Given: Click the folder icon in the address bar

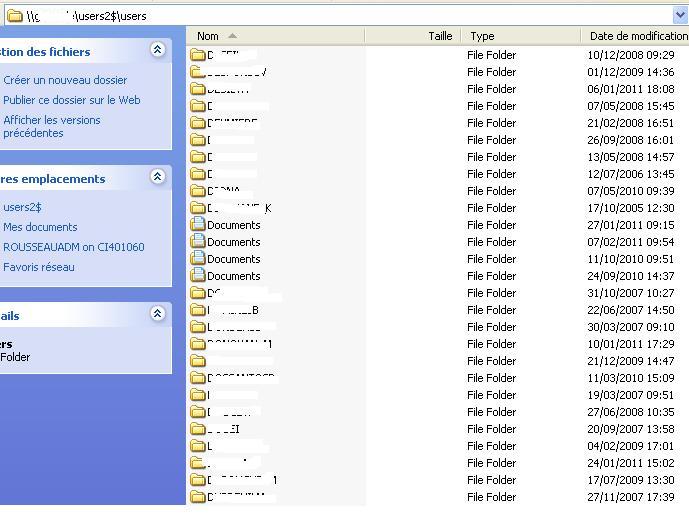Looking at the screenshot, I should coord(15,15).
